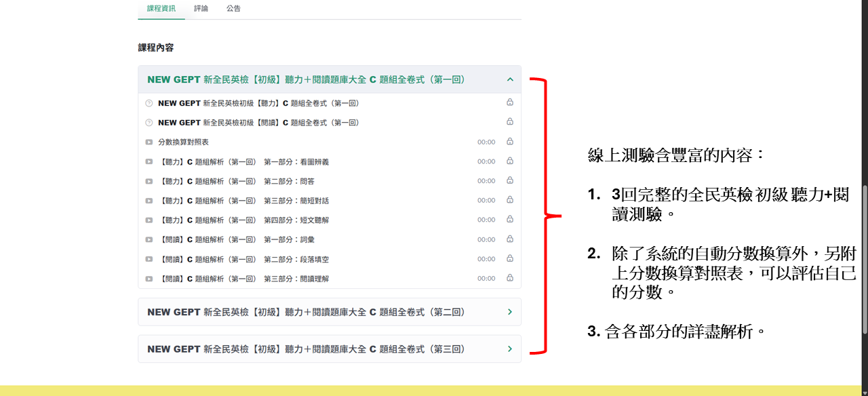Expand the 第三回 course section

click(x=510, y=349)
